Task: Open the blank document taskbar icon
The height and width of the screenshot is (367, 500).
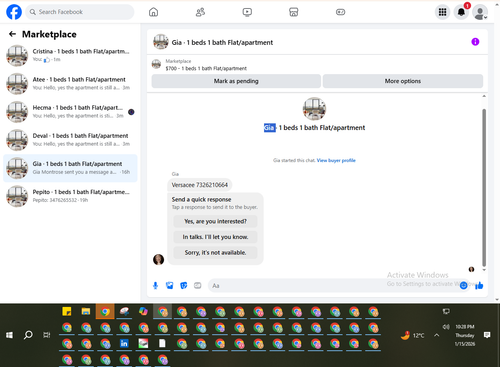Action: coord(162,343)
